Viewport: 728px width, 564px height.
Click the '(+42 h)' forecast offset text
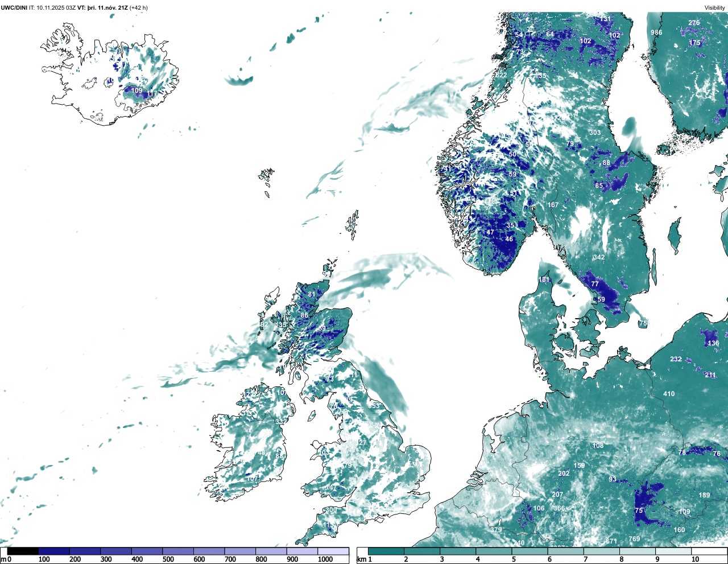[x=139, y=8]
